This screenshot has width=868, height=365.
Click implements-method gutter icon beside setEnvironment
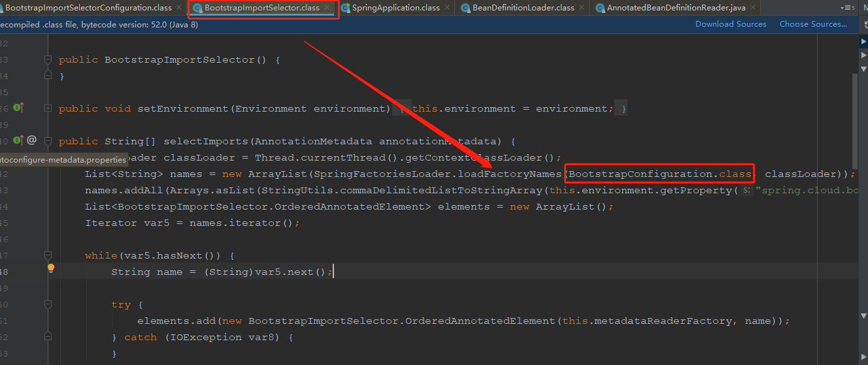[x=18, y=108]
